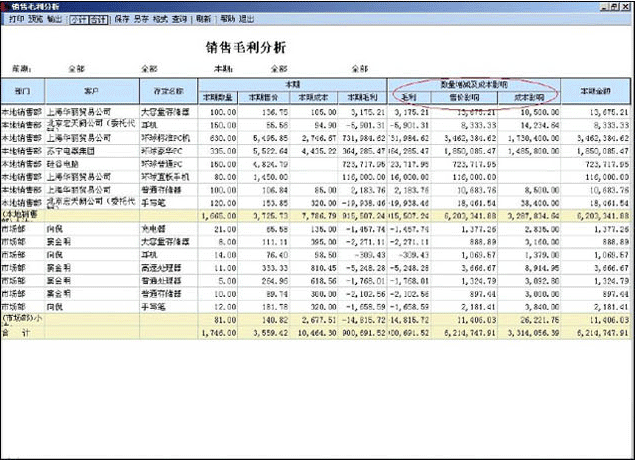Click the price cell 4,824.79

pyautogui.click(x=264, y=164)
